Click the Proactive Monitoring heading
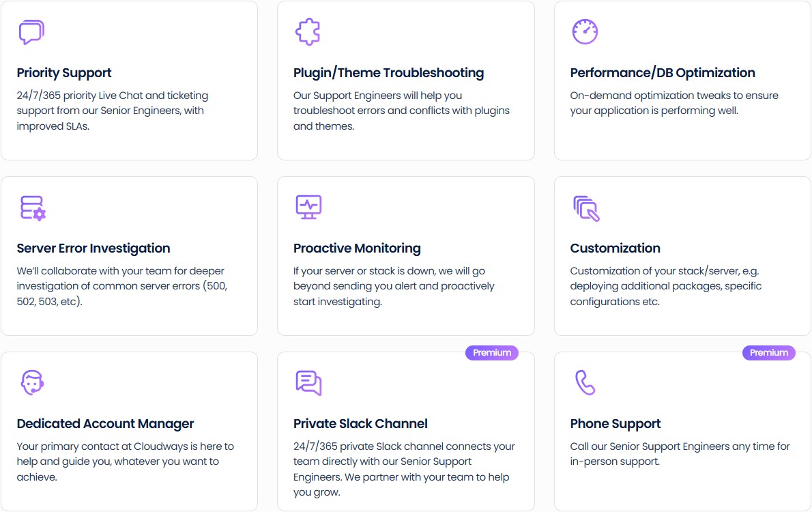The image size is (812, 512). point(356,248)
